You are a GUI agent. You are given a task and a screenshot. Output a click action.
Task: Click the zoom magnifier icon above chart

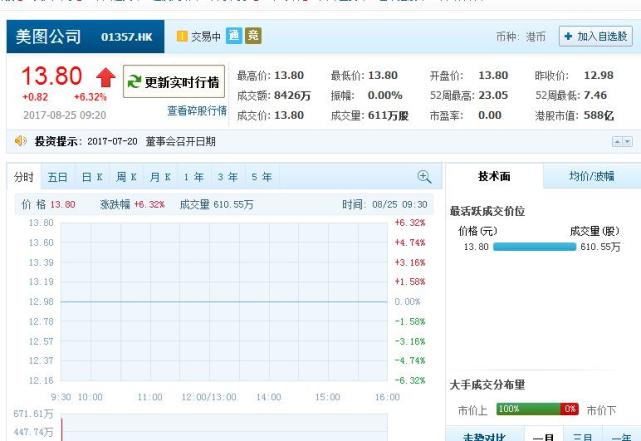(x=424, y=177)
